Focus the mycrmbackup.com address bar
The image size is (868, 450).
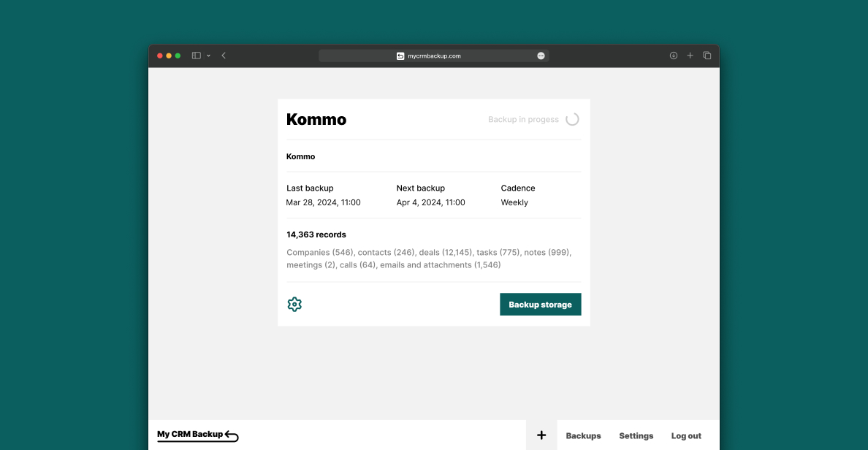pos(434,56)
